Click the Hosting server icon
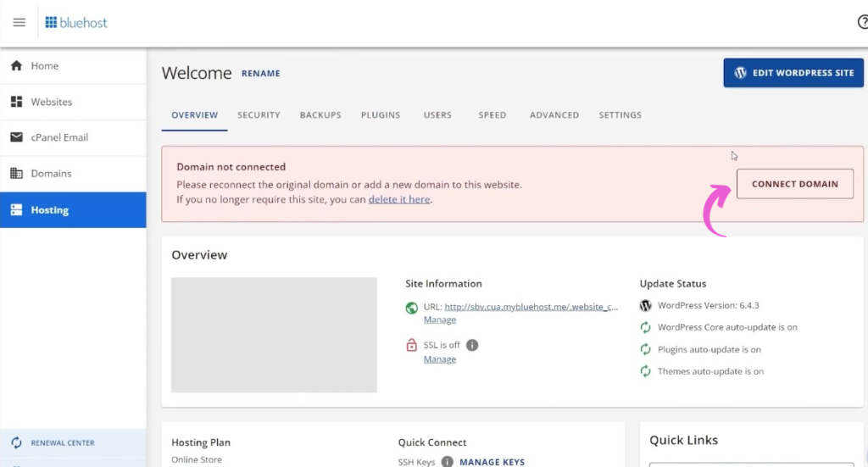The image size is (868, 467). point(17,209)
